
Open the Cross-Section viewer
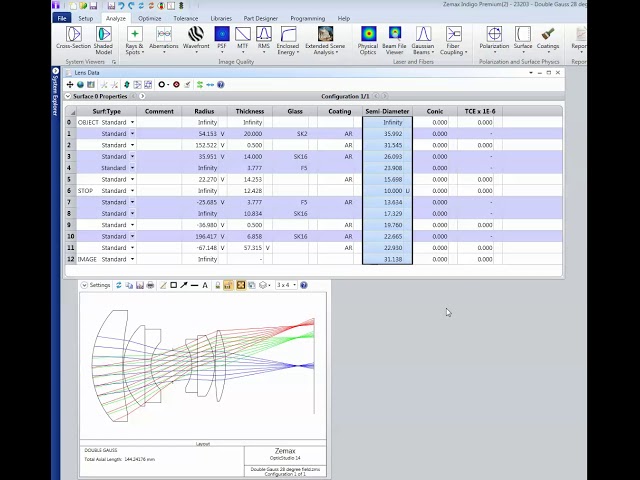coord(73,38)
